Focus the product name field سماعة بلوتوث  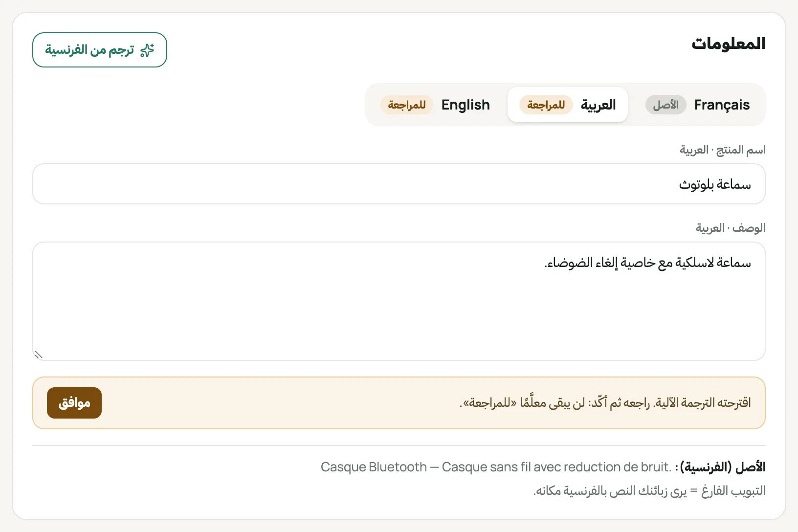[x=399, y=184]
